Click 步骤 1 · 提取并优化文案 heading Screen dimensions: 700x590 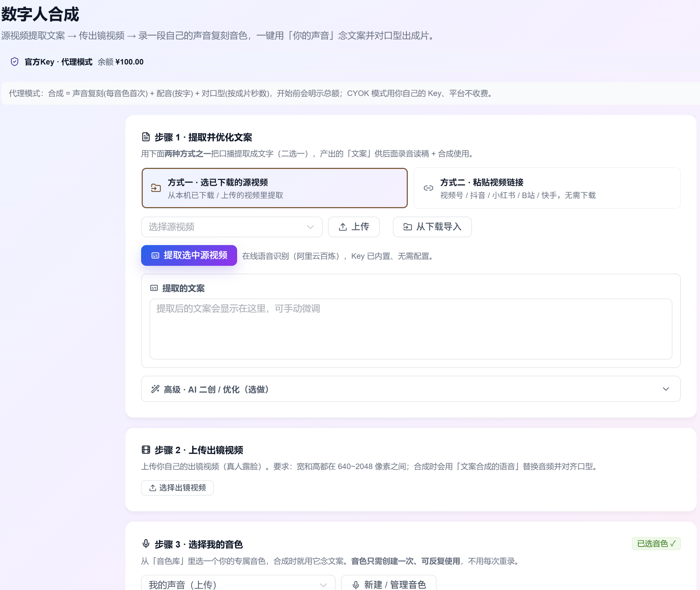point(203,137)
